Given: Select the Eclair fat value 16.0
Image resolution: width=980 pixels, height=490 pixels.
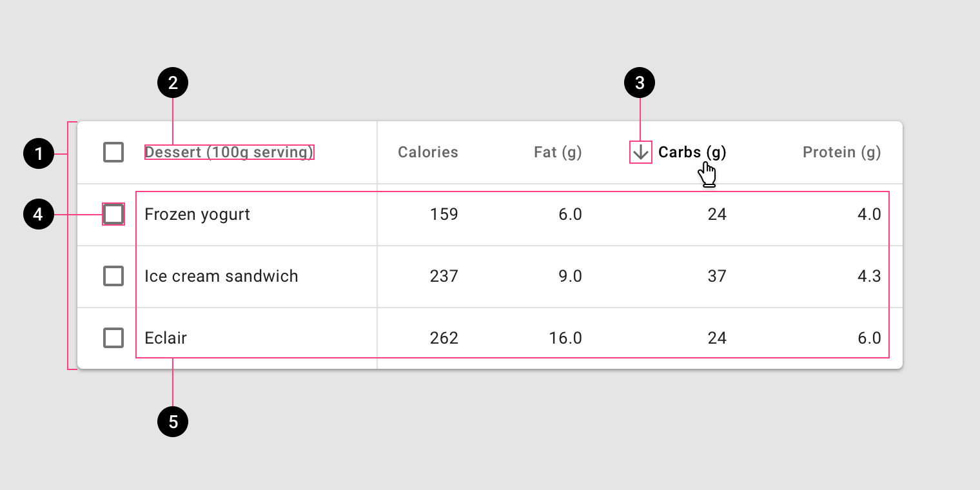Looking at the screenshot, I should [x=566, y=337].
